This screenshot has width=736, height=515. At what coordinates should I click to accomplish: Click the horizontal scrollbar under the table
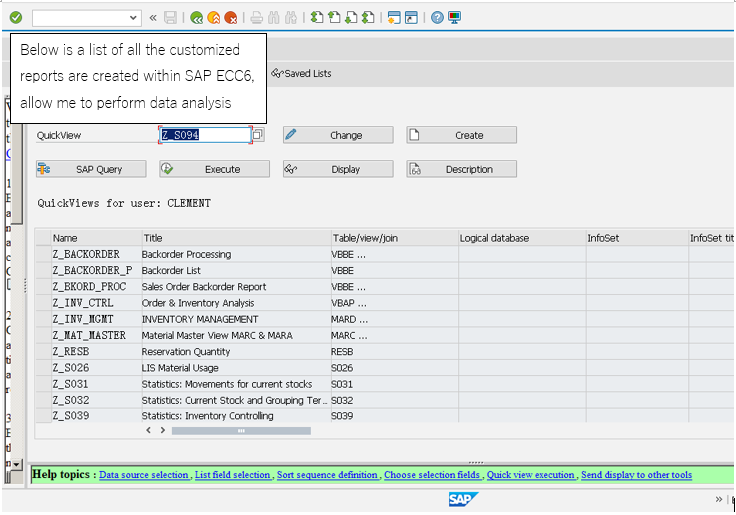tap(241, 430)
